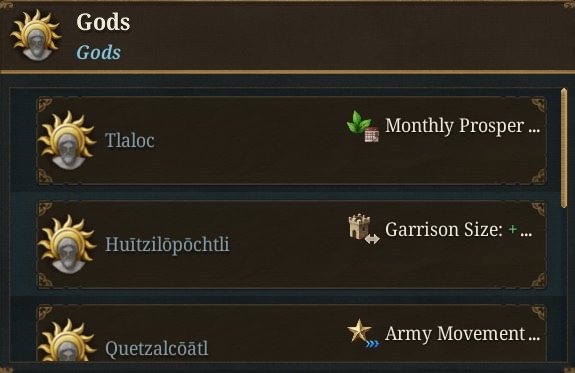Click the gods list vertical scrollbar
Screen dimensions: 575x373
pos(564,148)
